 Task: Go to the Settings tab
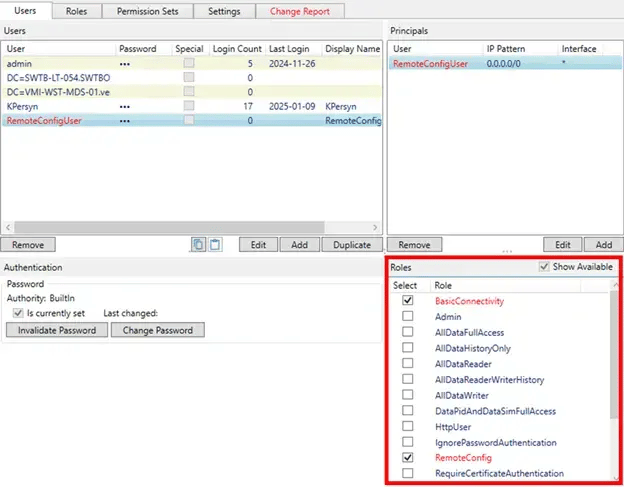[223, 11]
